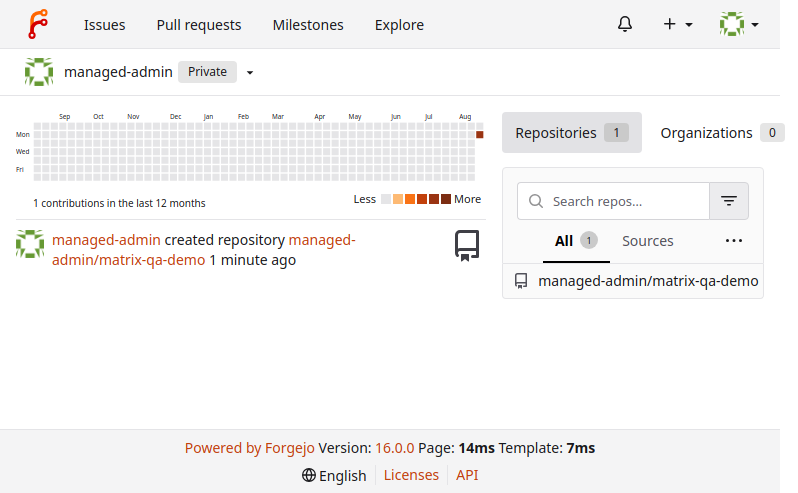
Task: Open the Explore page
Action: point(400,25)
